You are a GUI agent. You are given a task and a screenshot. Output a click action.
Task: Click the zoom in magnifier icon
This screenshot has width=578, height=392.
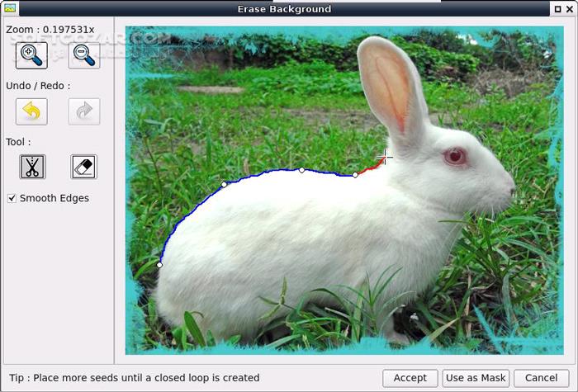[31, 55]
